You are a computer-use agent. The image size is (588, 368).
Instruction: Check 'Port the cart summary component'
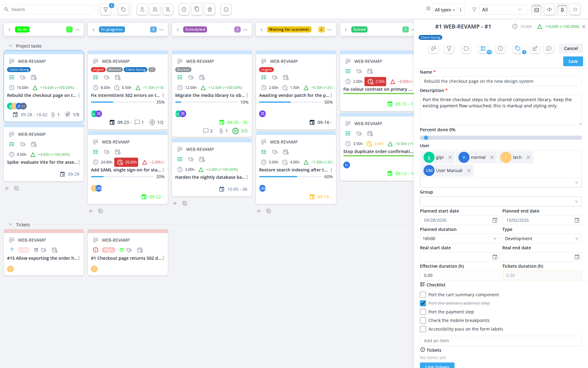click(x=423, y=295)
